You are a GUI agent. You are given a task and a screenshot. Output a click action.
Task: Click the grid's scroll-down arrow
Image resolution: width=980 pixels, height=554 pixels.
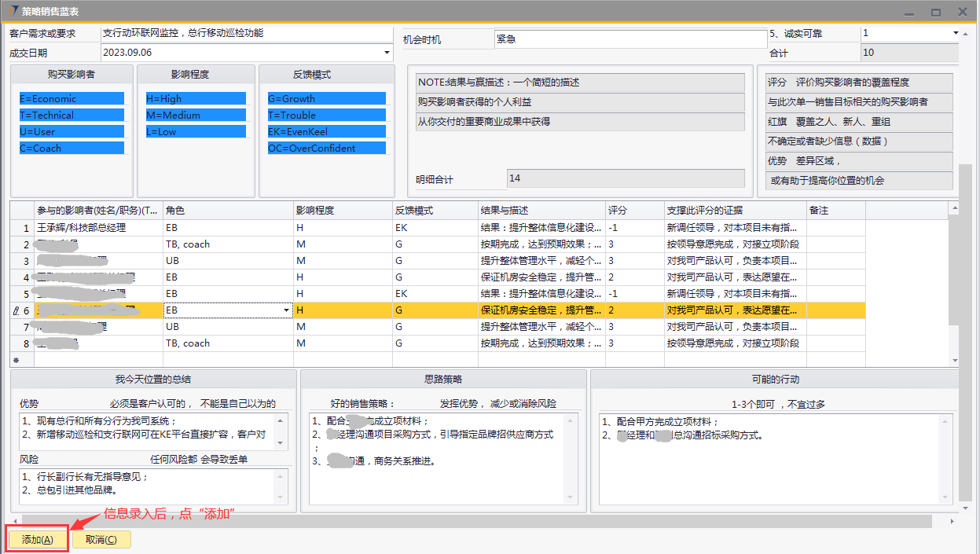click(x=954, y=361)
